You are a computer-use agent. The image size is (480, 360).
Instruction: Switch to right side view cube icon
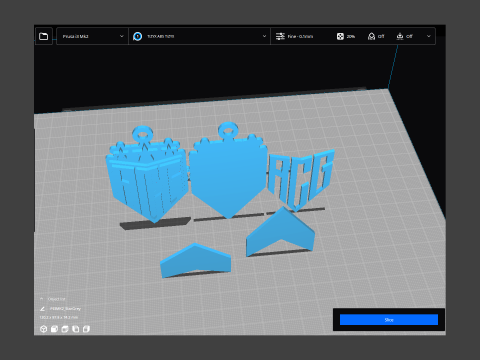pos(86,329)
